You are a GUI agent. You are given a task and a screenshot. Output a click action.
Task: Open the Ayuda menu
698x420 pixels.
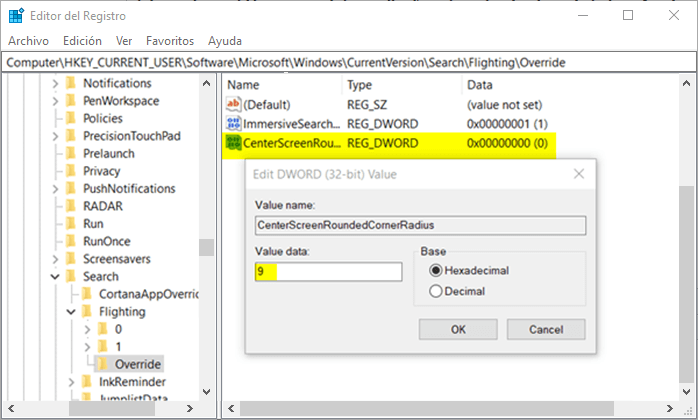tap(225, 41)
